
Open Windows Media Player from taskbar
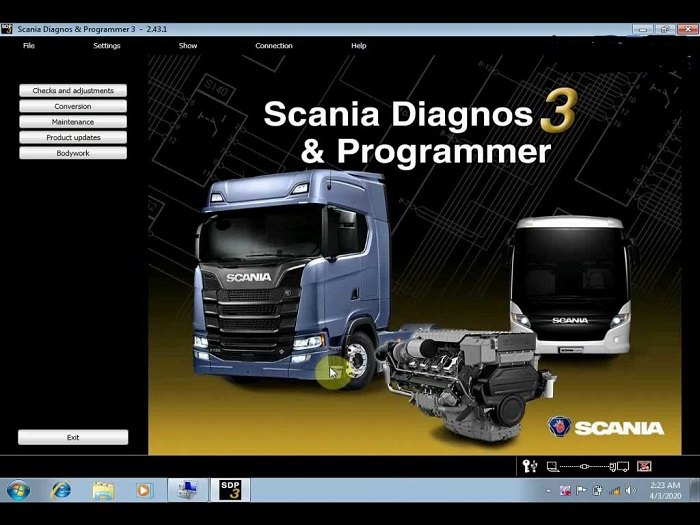click(x=144, y=490)
